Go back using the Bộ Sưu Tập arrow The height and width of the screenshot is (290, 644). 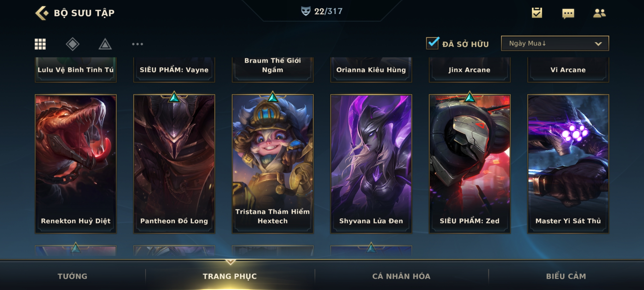(x=42, y=13)
